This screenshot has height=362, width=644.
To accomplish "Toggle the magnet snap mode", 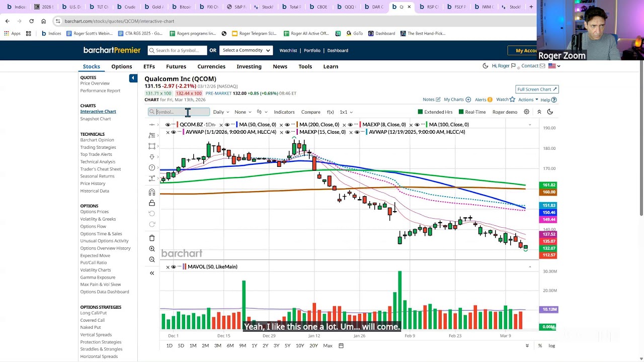I will click(152, 192).
